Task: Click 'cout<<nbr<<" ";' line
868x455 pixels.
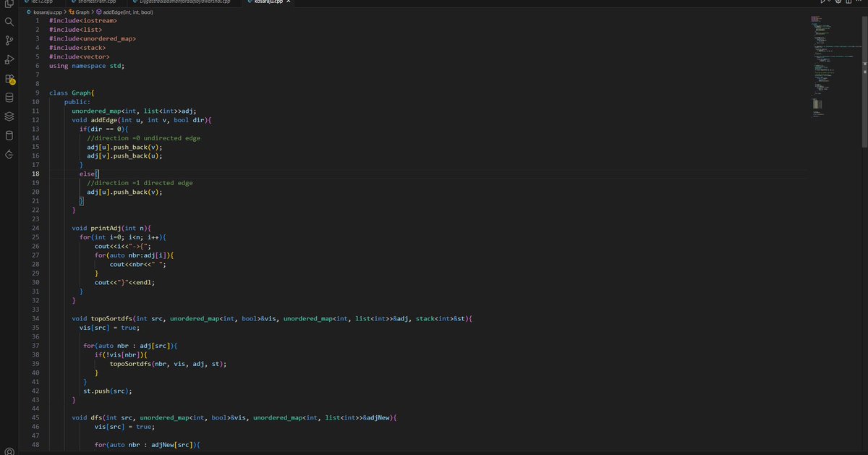Action: [x=137, y=264]
